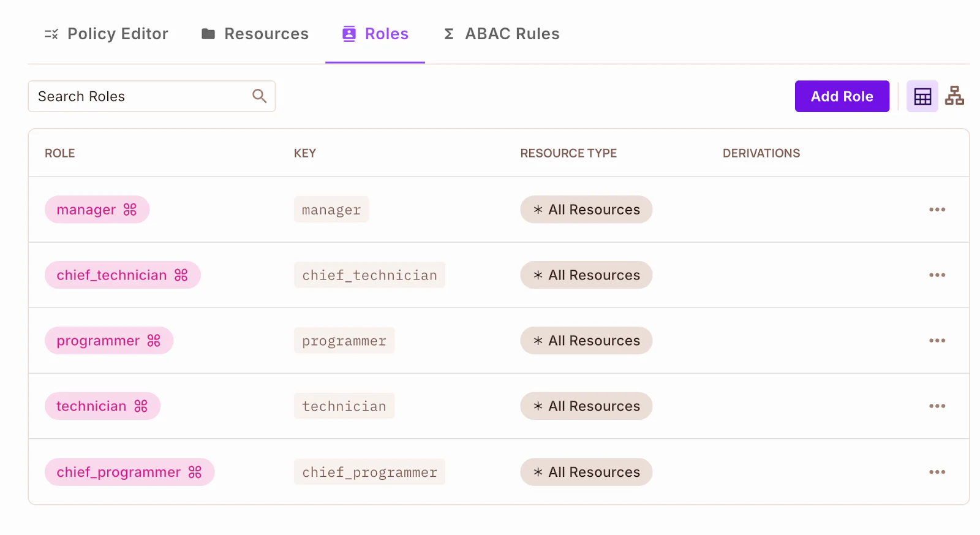Click the Roles badge icon
Screen dimensions: 980x535
pyautogui.click(x=349, y=34)
